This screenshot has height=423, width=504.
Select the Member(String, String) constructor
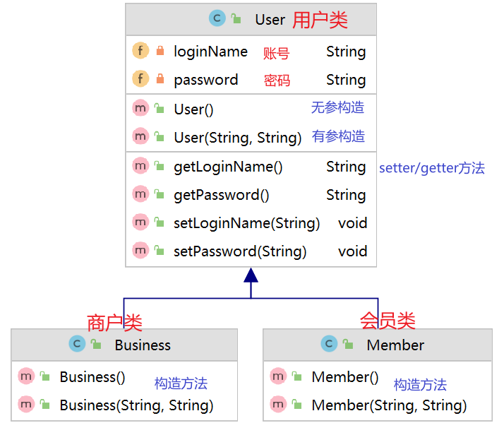[x=389, y=405]
